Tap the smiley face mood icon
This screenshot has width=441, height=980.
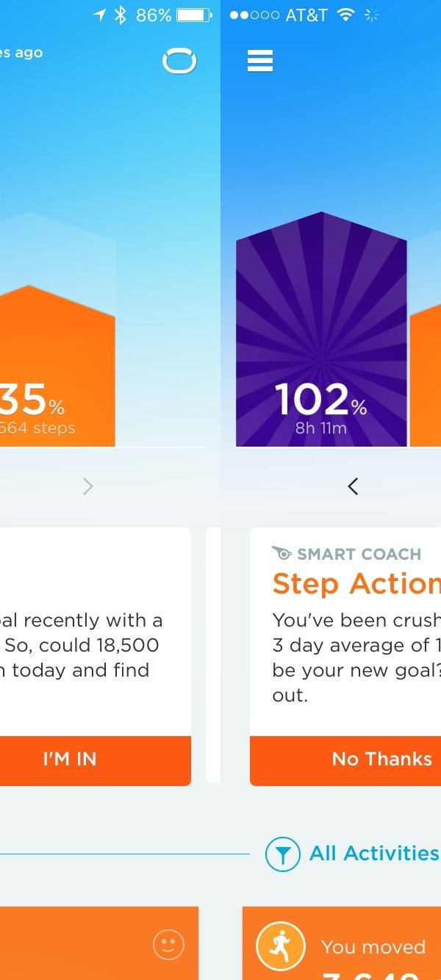point(168,945)
